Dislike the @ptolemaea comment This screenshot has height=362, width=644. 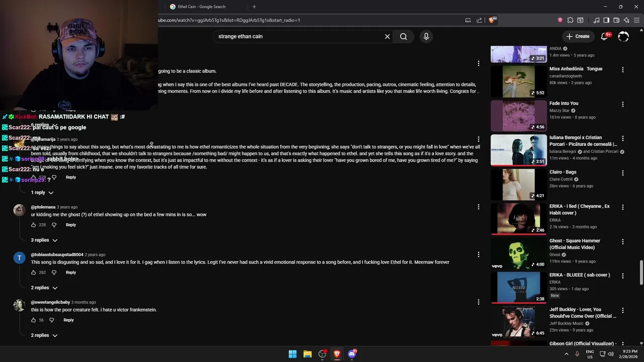point(54,225)
